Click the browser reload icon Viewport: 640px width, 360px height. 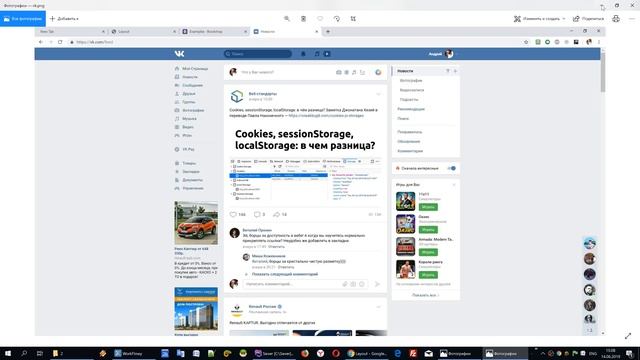[60, 42]
